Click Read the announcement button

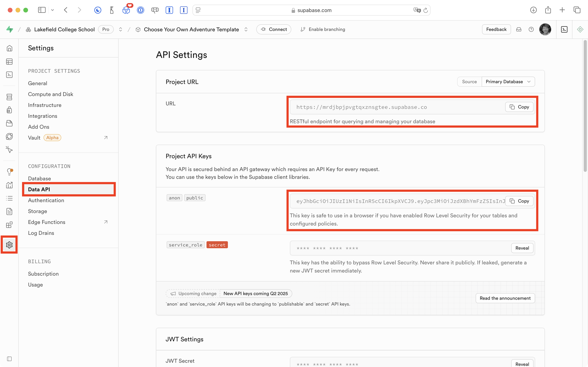pos(505,298)
